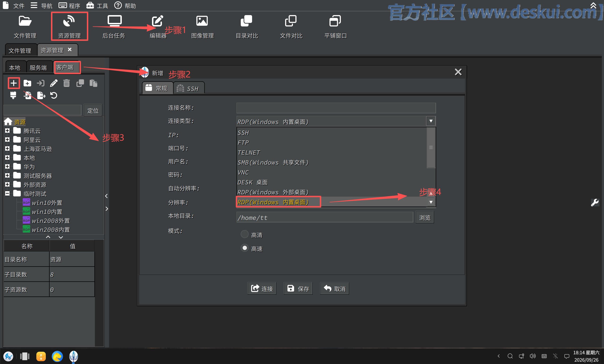The width and height of the screenshot is (604, 364).
Task: Open 文件管理 toolbar icon
Action: (x=25, y=27)
